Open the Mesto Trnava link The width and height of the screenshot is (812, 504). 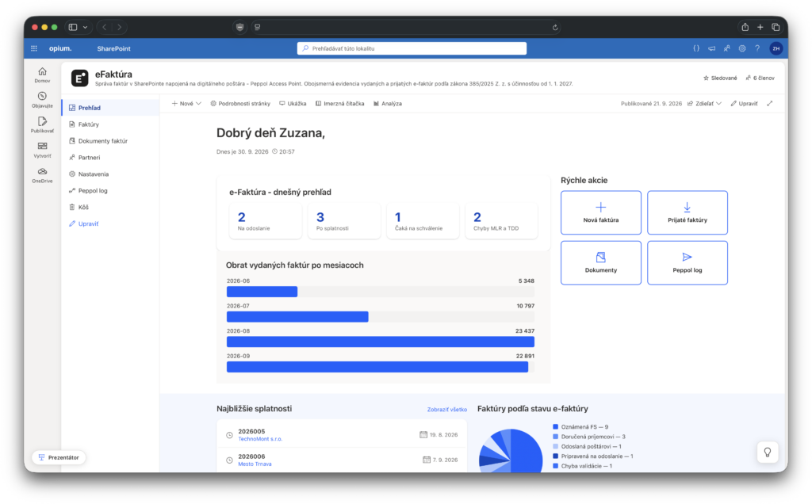coord(255,464)
